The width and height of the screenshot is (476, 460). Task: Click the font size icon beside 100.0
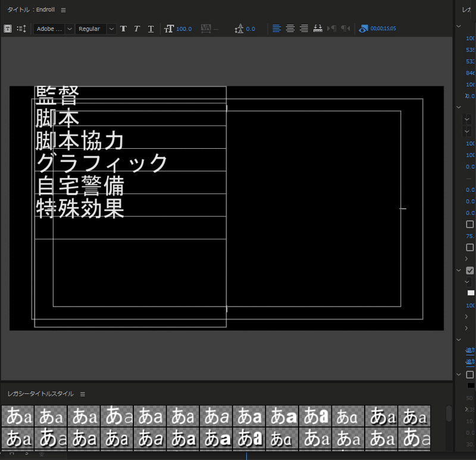169,29
